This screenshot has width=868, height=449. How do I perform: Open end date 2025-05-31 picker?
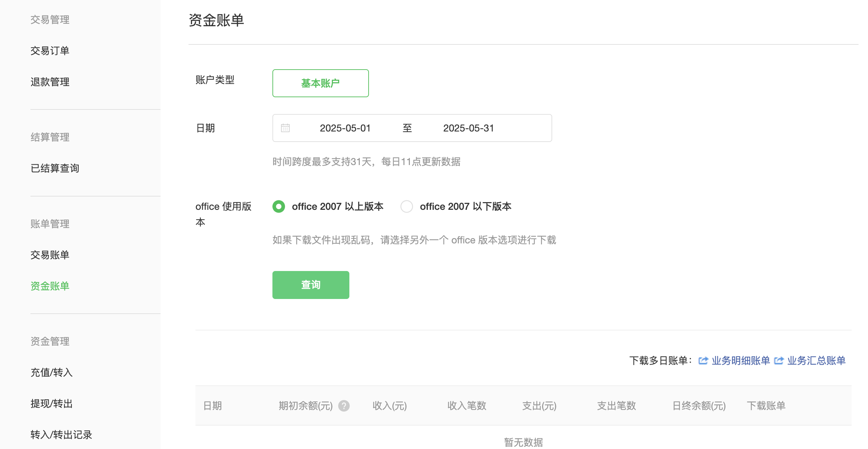[468, 128]
